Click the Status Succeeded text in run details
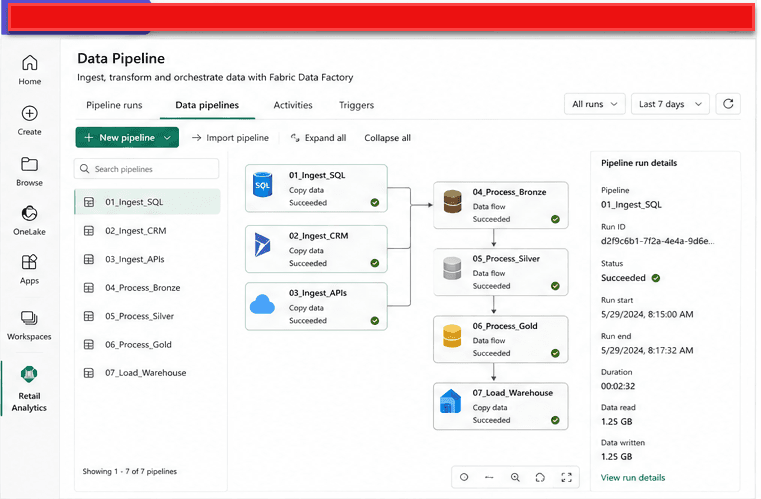The image size is (761, 499). click(x=623, y=278)
